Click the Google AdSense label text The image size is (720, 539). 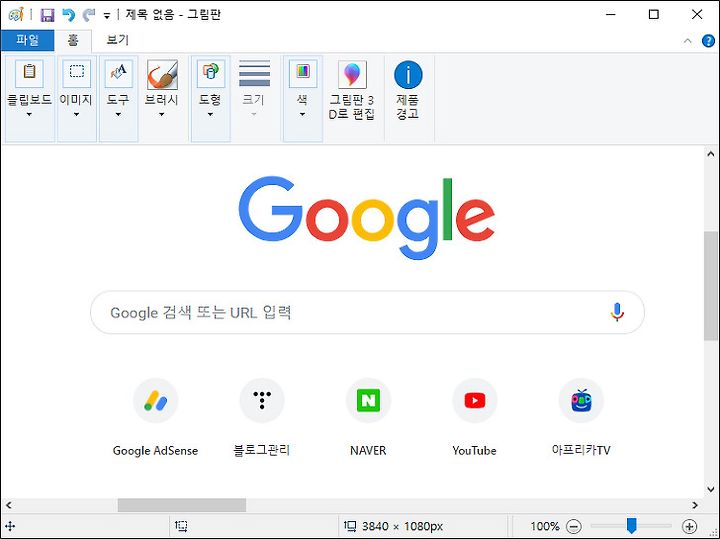point(155,451)
